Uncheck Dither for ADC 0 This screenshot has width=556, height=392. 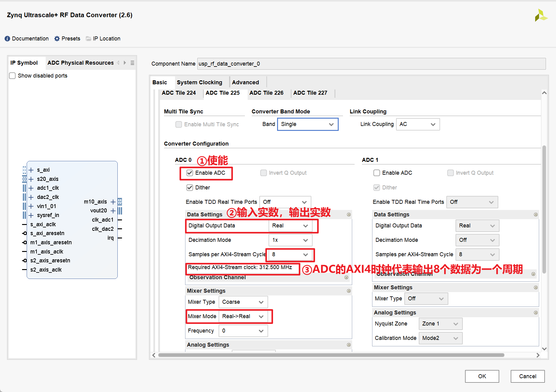[x=190, y=188]
